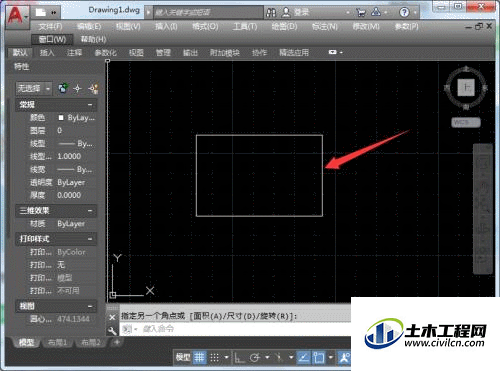
Task: Switch to the 参数化 ribbon tab
Action: click(106, 53)
